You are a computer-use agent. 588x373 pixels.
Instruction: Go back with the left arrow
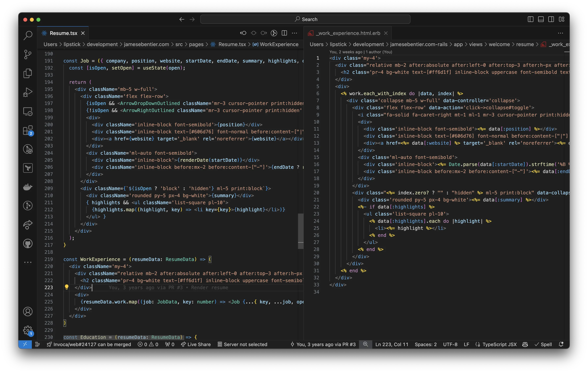[182, 19]
